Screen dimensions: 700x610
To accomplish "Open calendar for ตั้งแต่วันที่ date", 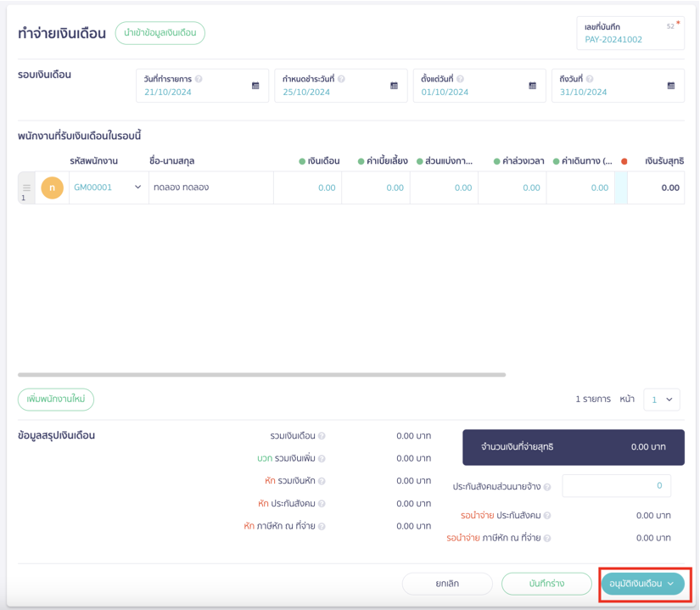I will (533, 86).
